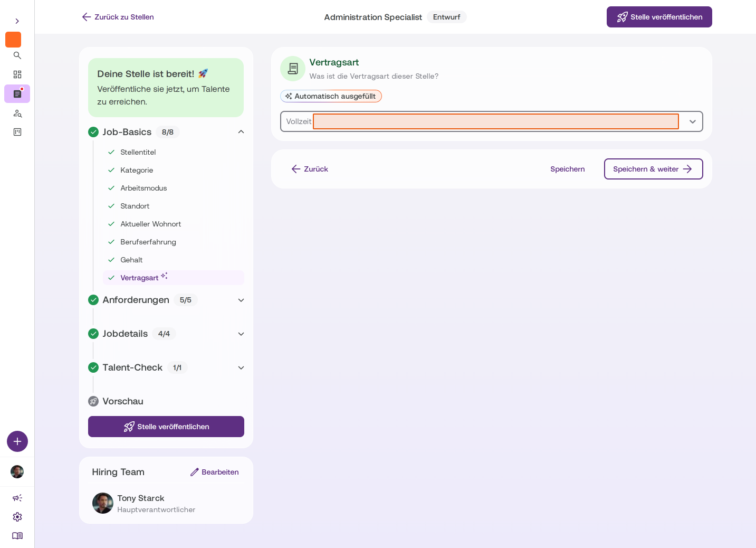Screen dimensions: 756x548
Task: Open the megaphone announcements icon
Action: pos(17,498)
